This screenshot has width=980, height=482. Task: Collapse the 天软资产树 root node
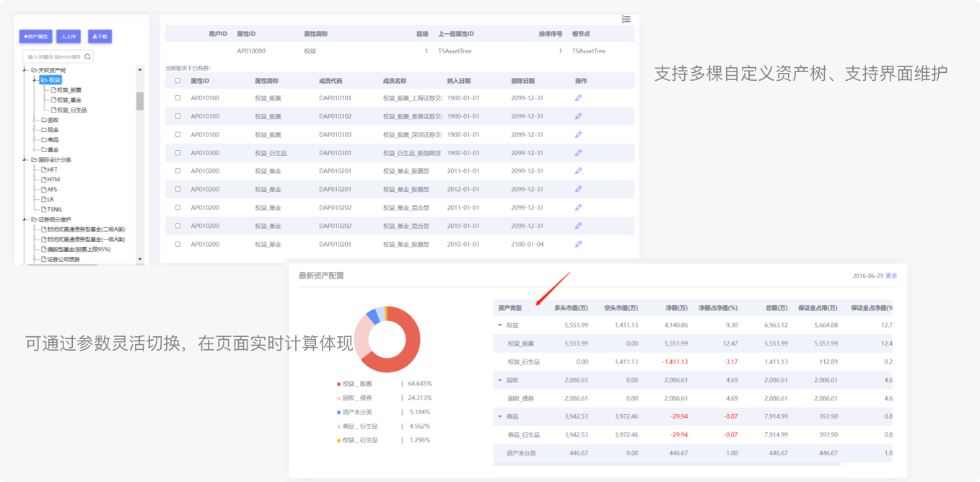click(25, 70)
